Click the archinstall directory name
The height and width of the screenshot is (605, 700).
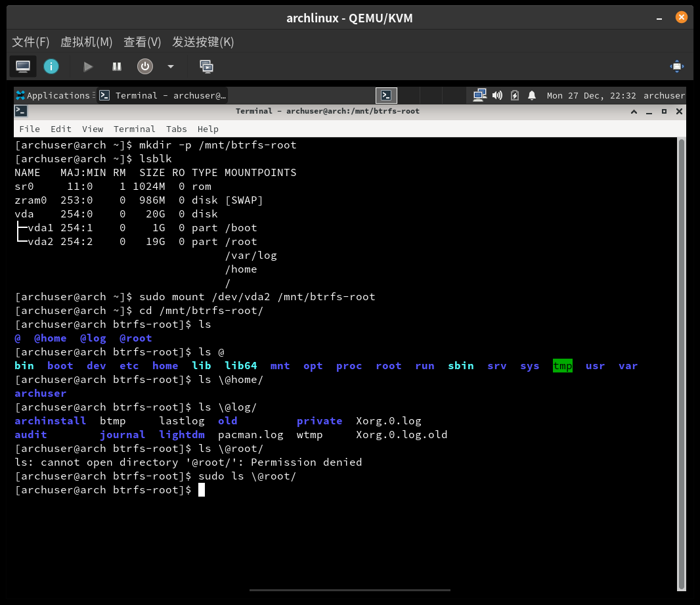[x=50, y=421]
